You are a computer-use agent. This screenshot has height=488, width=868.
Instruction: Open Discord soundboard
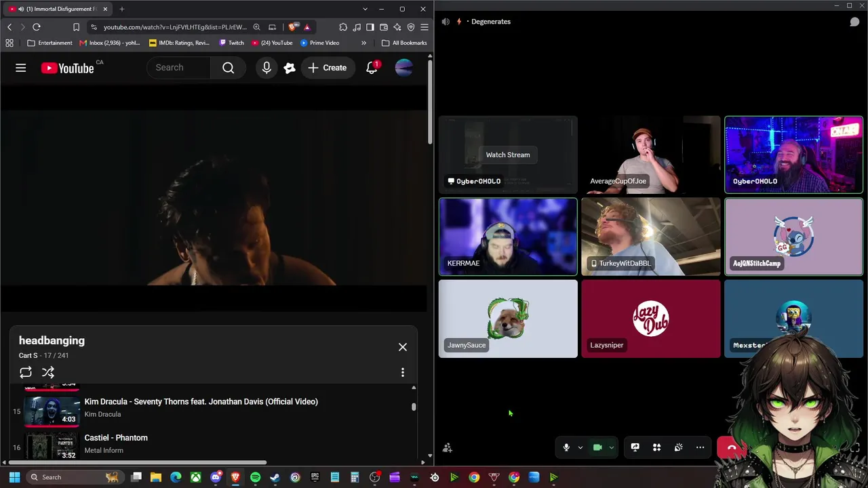[x=678, y=447]
